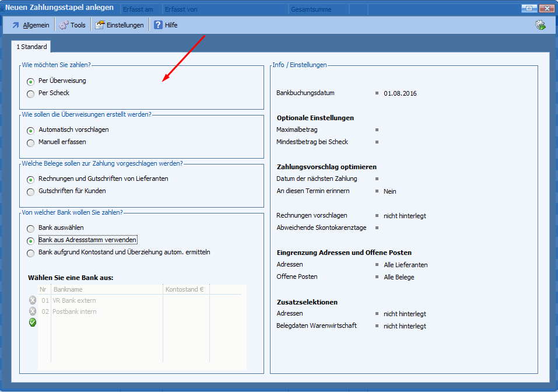Click gray X icon beside Postbank intern
The width and height of the screenshot is (558, 392).
pos(33,311)
